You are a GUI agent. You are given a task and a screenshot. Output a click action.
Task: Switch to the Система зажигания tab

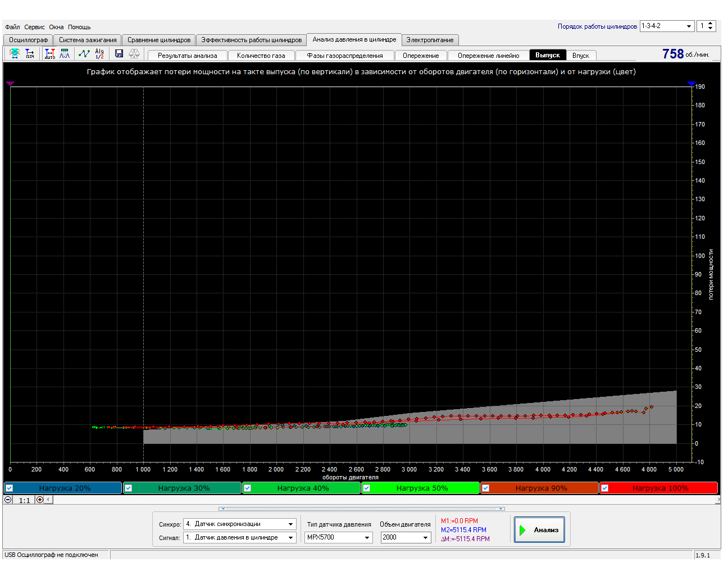(x=88, y=40)
